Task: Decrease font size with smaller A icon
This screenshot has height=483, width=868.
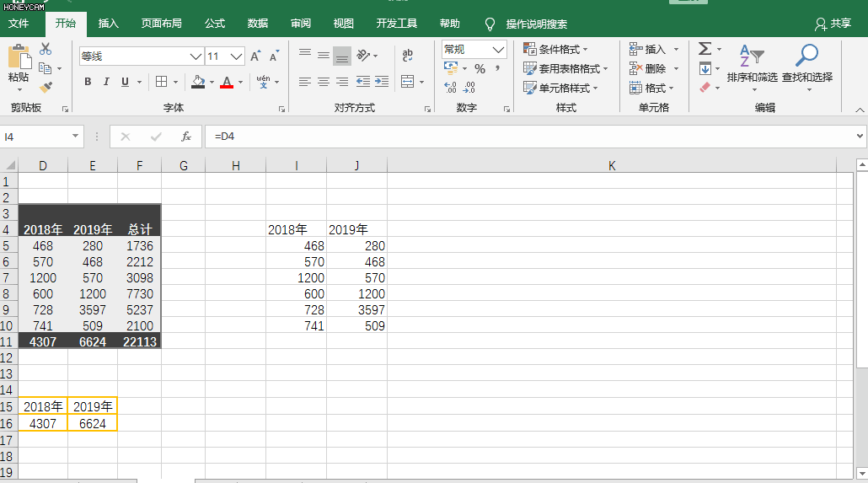Action: pos(274,56)
